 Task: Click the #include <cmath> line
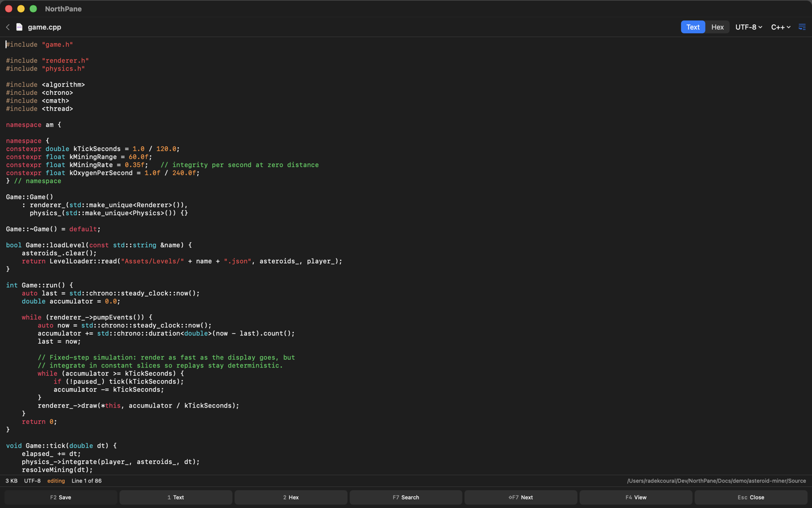point(37,100)
